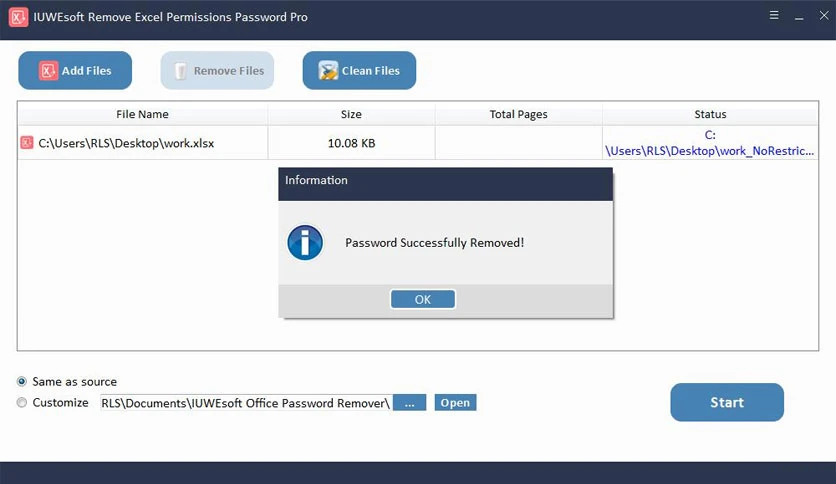
Task: Click the File Name column header
Action: tap(142, 114)
